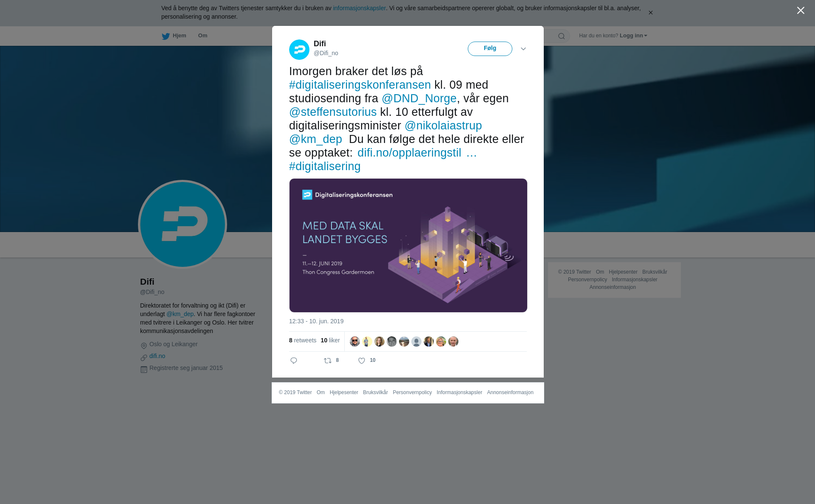Image resolution: width=815 pixels, height=504 pixels.
Task: Close the tweet overlay with the X
Action: pyautogui.click(x=801, y=11)
